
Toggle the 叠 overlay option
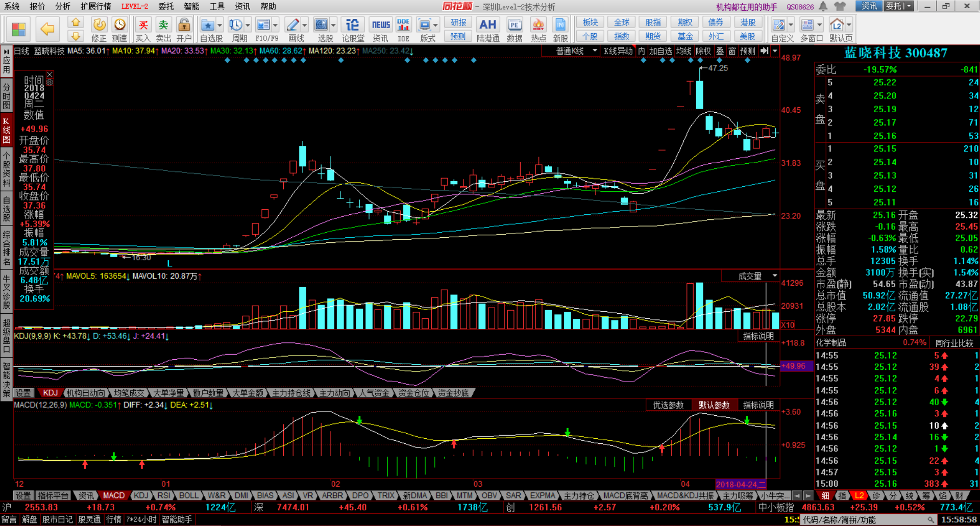[x=720, y=51]
